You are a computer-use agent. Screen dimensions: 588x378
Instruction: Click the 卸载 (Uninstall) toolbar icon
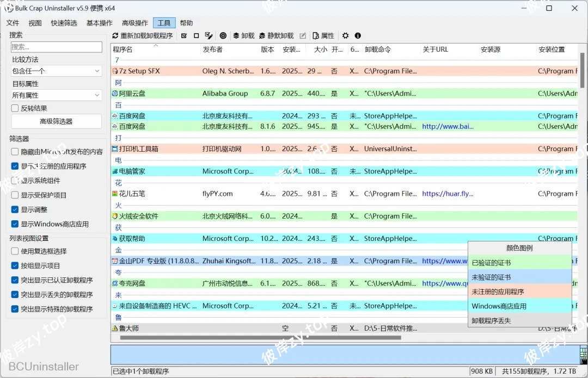coord(243,35)
